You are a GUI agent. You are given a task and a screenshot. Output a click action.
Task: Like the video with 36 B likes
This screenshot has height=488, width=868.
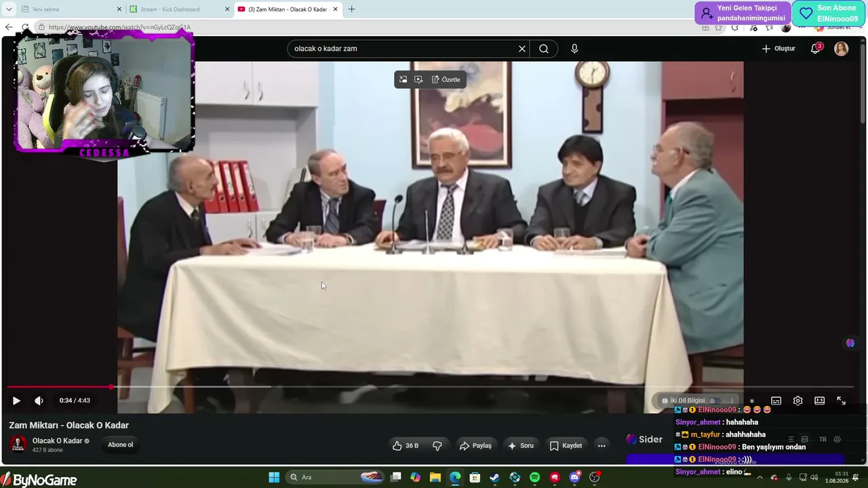[x=406, y=445]
